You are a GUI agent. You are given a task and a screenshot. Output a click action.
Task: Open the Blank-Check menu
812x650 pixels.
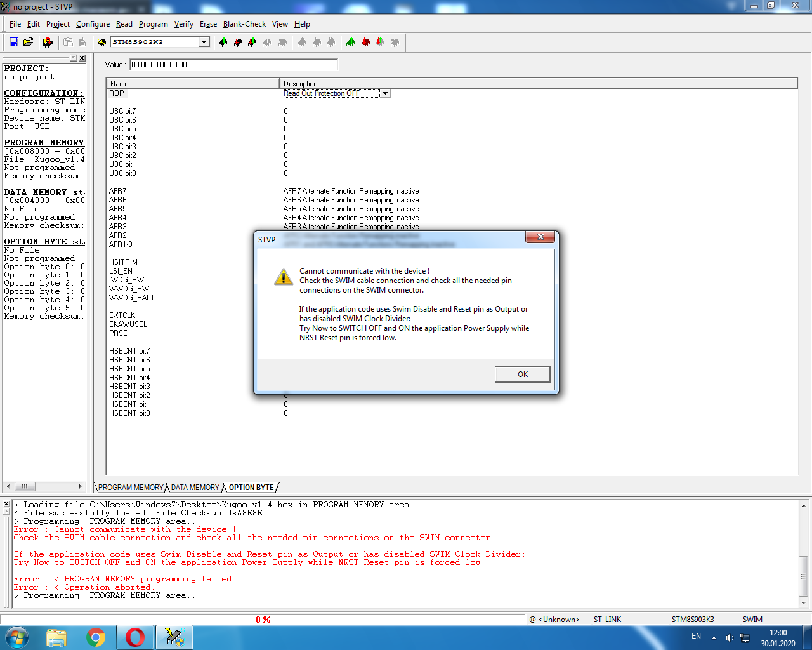[x=244, y=24]
